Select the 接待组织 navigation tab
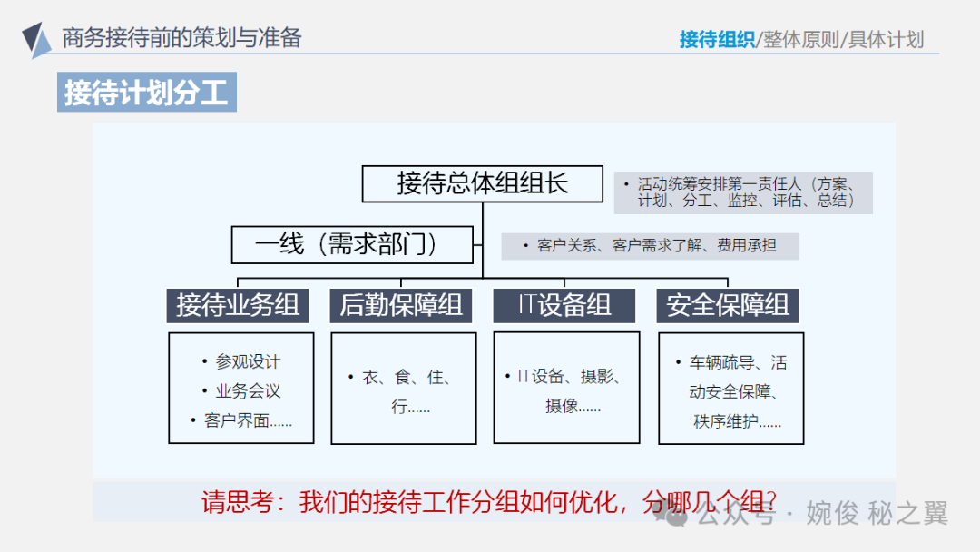The height and width of the screenshot is (552, 980). point(717,39)
